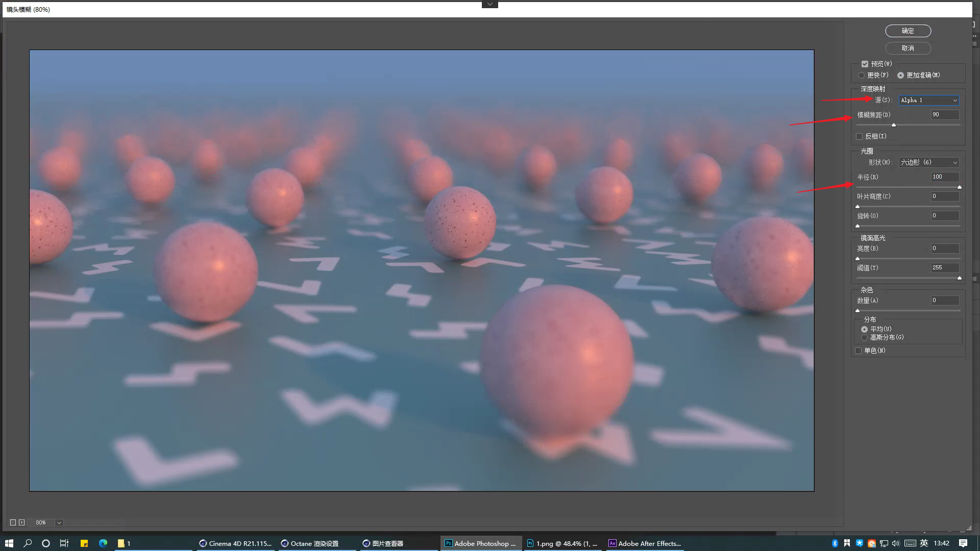Select the 平均 uniform distribution radio
Viewport: 980px width, 551px height.
coord(864,330)
